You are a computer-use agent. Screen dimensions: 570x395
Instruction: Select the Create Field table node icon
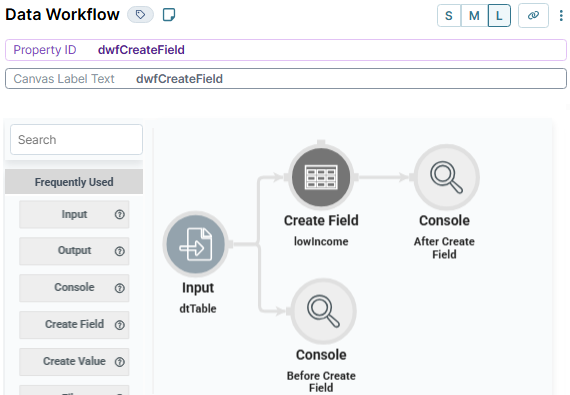321,177
